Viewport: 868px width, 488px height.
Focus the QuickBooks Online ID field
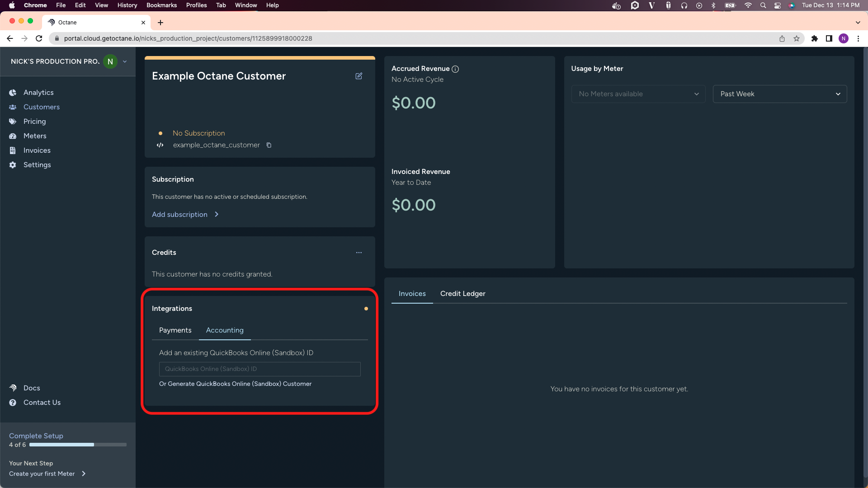(x=259, y=369)
